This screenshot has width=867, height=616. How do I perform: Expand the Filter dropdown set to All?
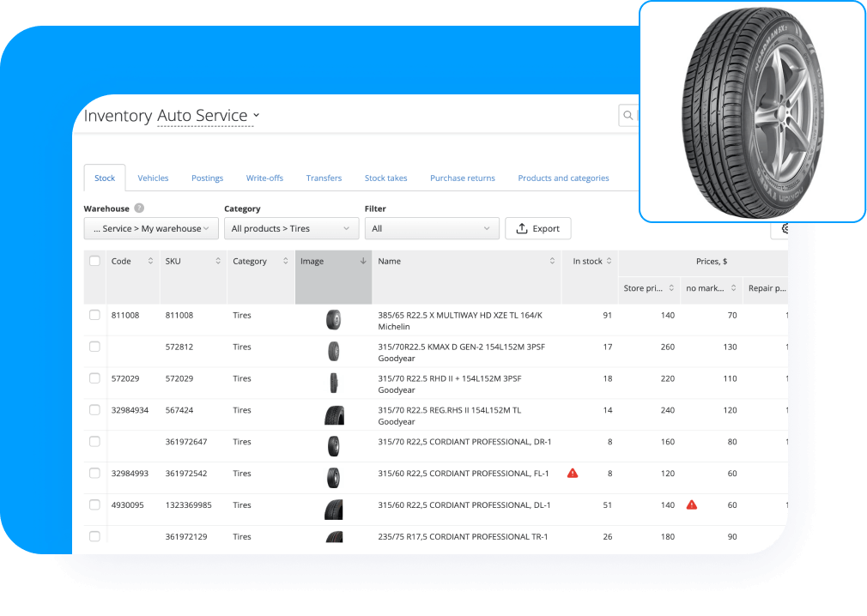tap(432, 228)
